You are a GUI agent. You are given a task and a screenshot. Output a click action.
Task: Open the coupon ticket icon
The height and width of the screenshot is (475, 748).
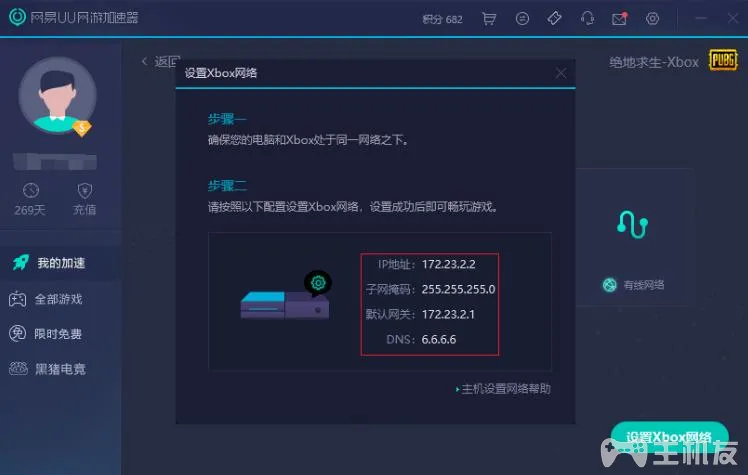(x=554, y=18)
